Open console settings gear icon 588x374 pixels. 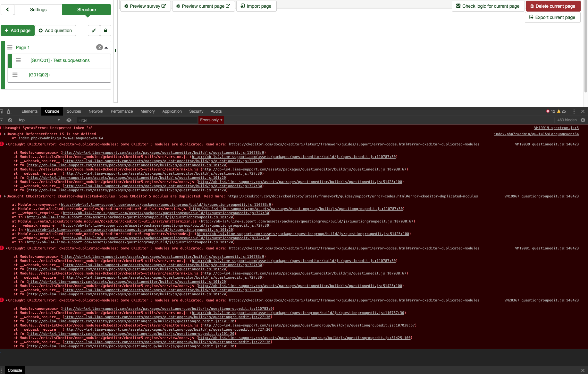(583, 120)
